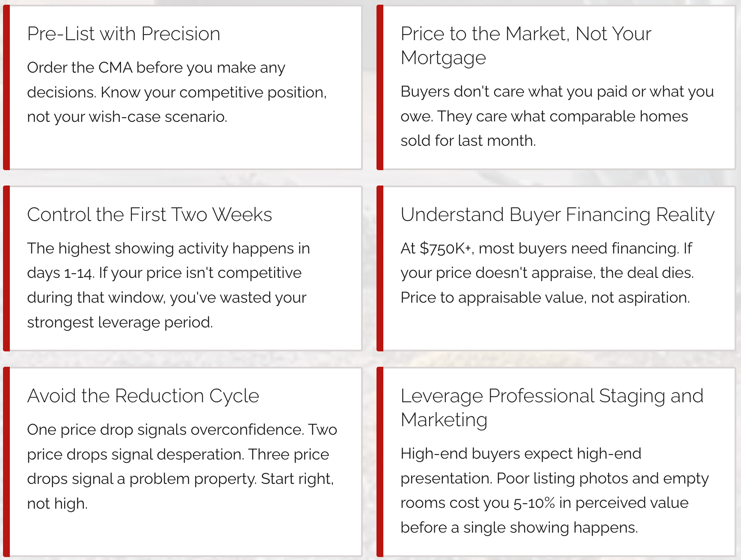Click the paragraph about poor listing photos
741x560 pixels.
tap(554, 490)
